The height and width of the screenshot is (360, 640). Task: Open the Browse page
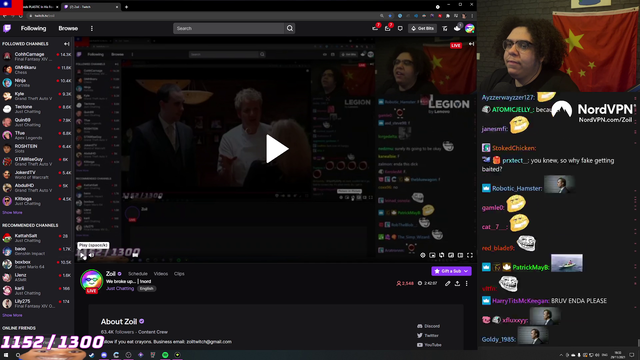68,28
